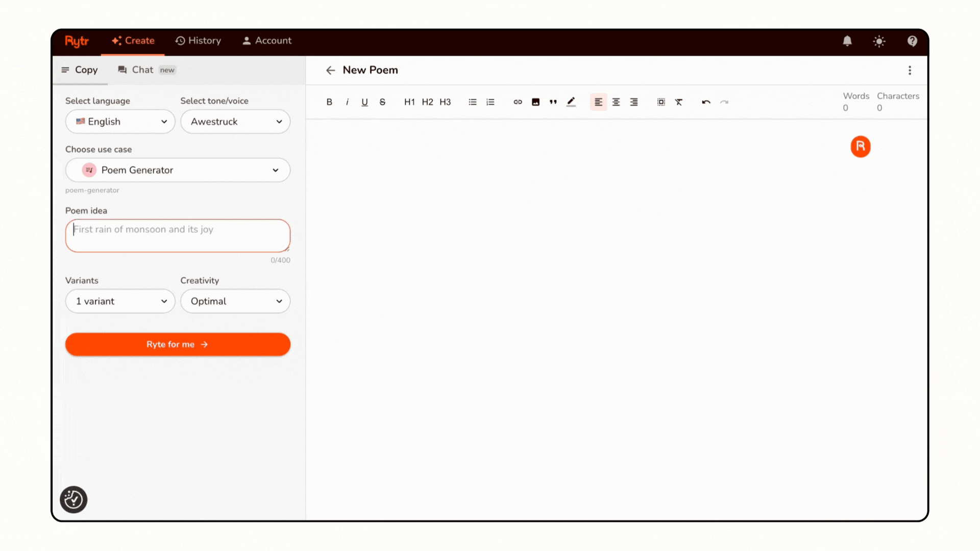
Task: Open the Creativity dropdown set to Optimal
Action: click(x=235, y=301)
